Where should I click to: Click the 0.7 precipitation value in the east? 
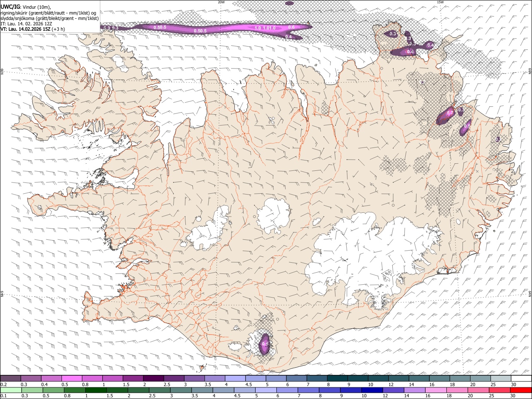pos(450,113)
